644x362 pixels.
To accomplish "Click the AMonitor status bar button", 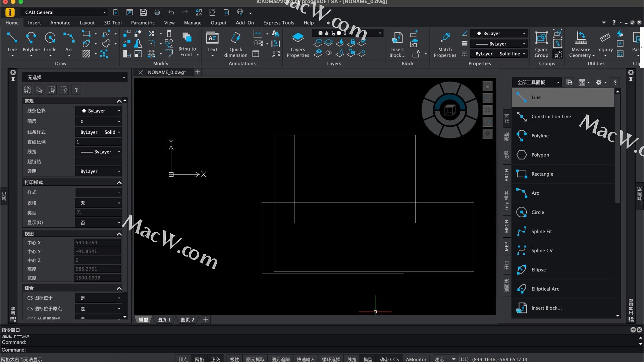I will pos(416,359).
